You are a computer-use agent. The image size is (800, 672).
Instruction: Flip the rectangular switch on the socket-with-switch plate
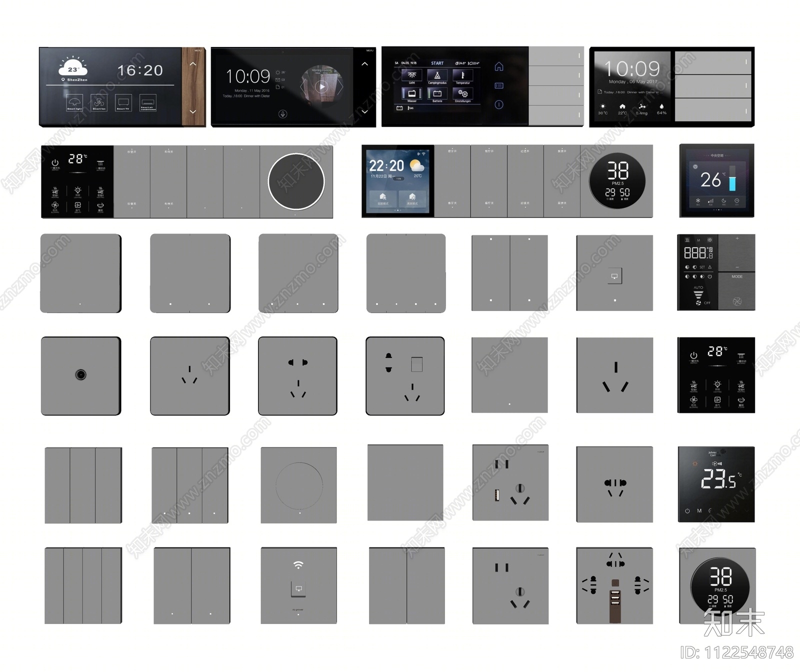[417, 364]
